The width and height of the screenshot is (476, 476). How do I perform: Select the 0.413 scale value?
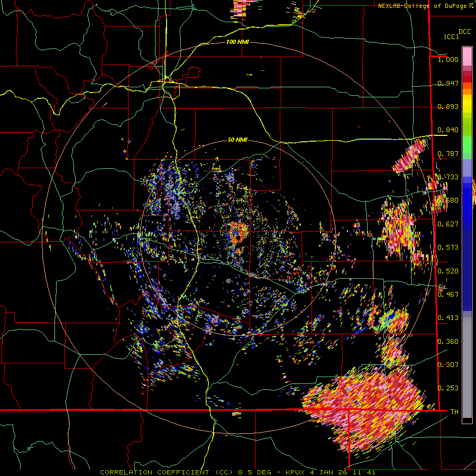coord(448,318)
